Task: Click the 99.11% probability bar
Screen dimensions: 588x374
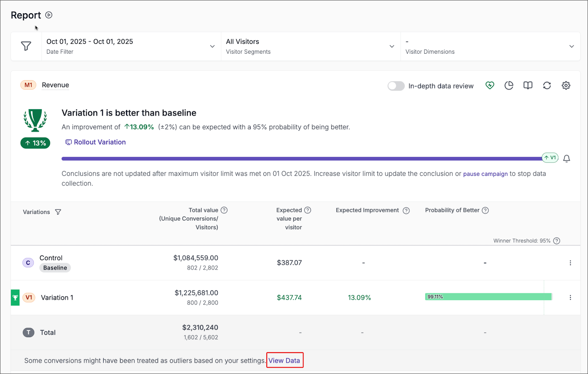Action: pos(488,297)
